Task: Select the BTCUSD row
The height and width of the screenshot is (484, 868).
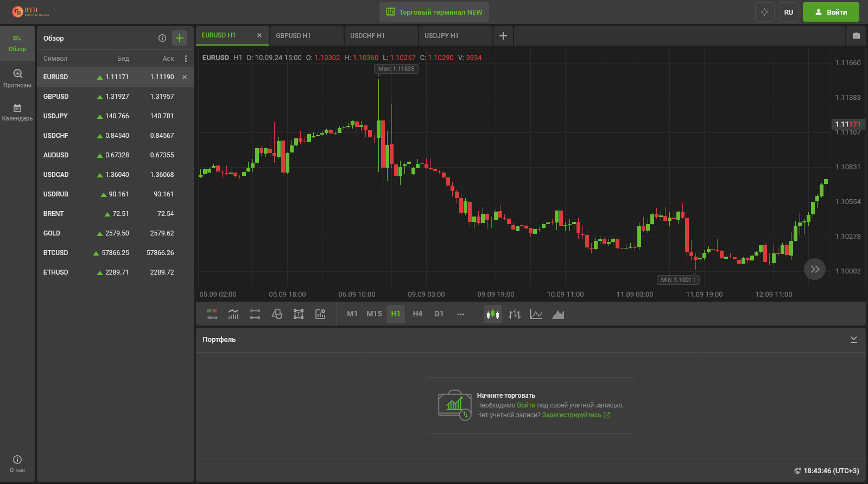Action: pos(115,253)
